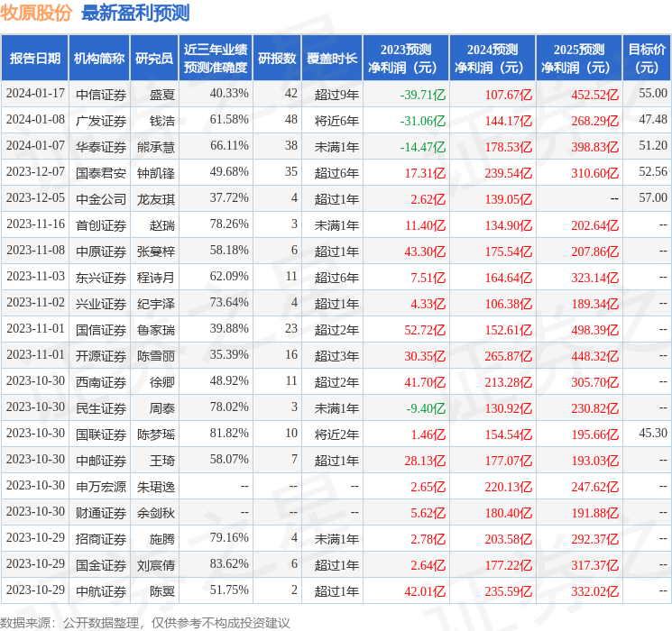Click target price 57.00
The height and width of the screenshot is (631, 672).
[x=653, y=198]
